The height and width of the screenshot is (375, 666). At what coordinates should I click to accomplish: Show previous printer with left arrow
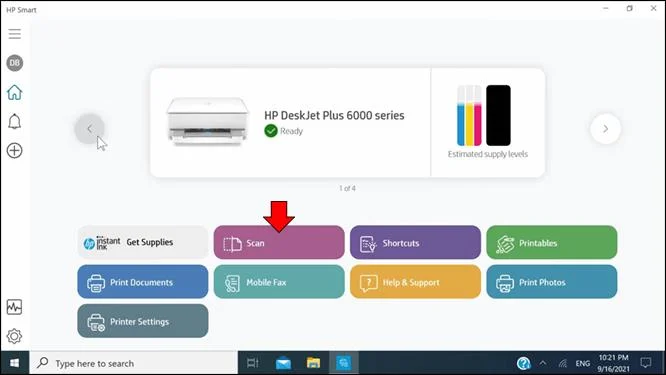tap(90, 129)
